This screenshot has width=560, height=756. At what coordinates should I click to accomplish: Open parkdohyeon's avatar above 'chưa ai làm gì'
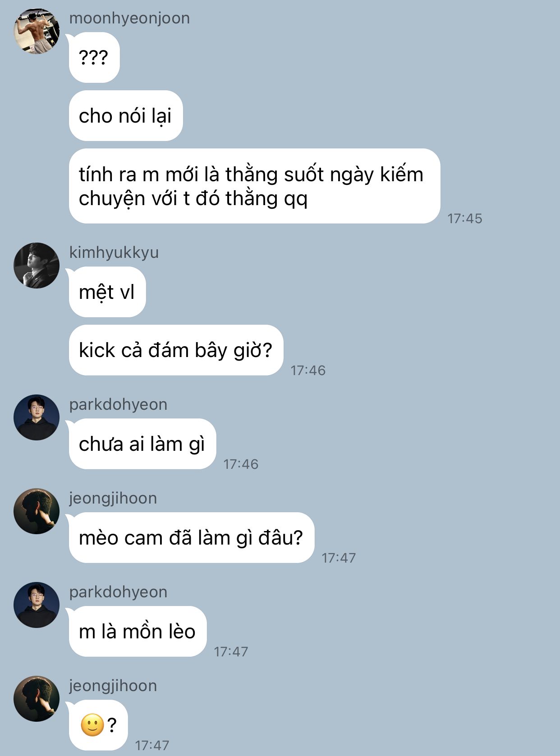pyautogui.click(x=37, y=417)
